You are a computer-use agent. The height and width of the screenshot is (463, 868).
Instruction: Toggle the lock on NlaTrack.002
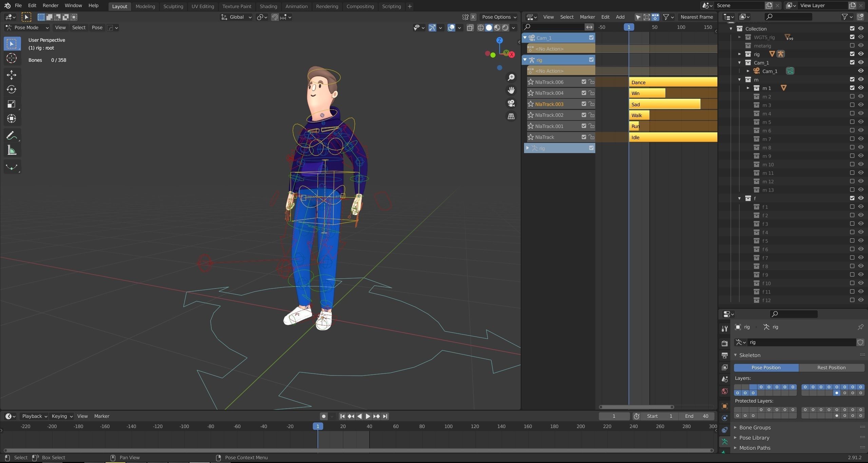(591, 115)
